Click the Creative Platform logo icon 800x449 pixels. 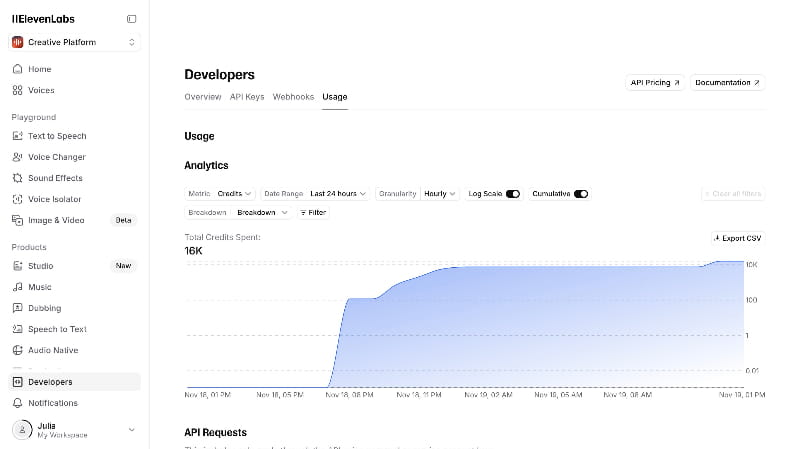pos(17,42)
